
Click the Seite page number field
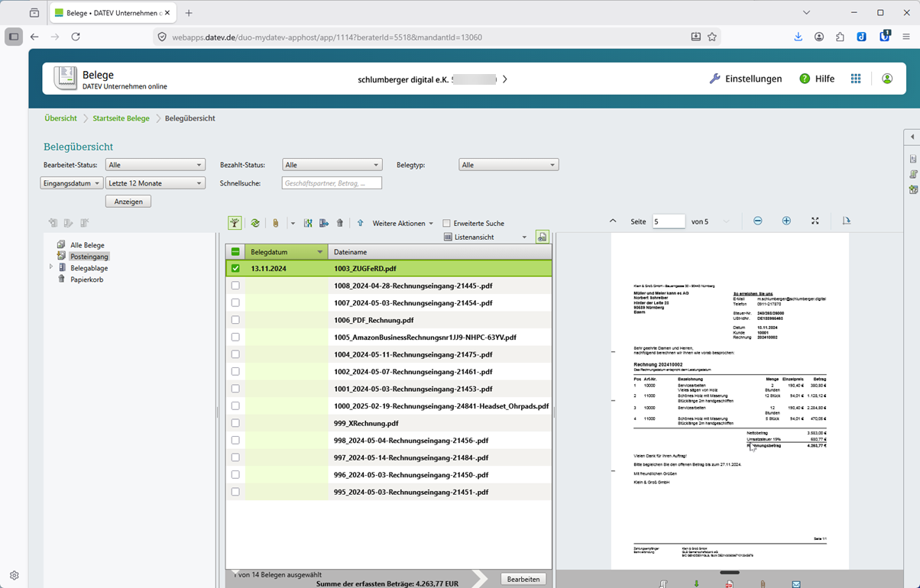coord(669,221)
